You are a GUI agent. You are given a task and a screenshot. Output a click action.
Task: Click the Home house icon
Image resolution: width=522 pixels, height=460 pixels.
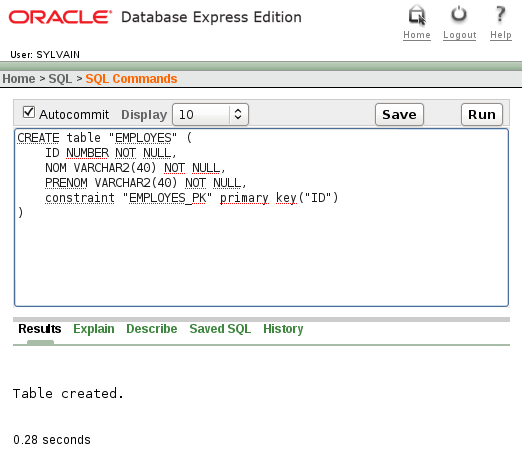coord(417,15)
